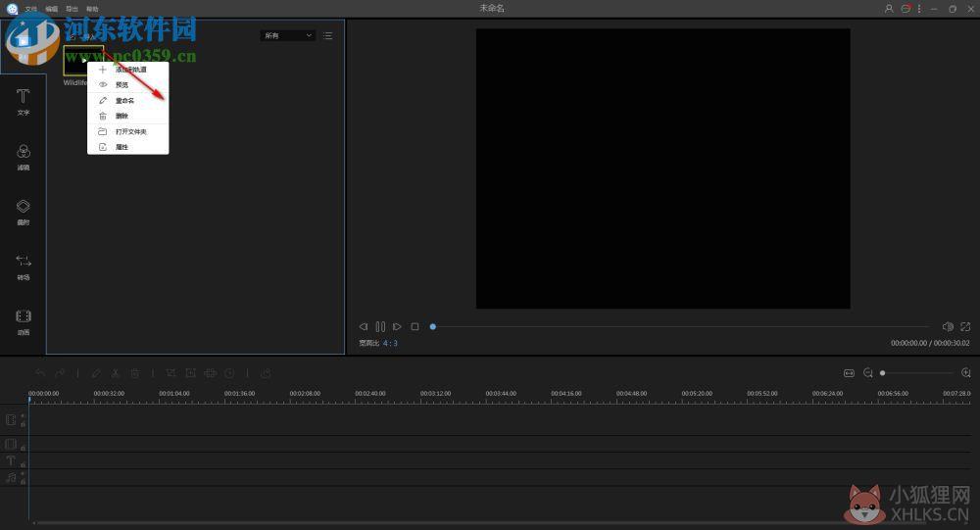Select the Wildlife video thumbnail
This screenshot has height=530, width=980.
tap(83, 60)
